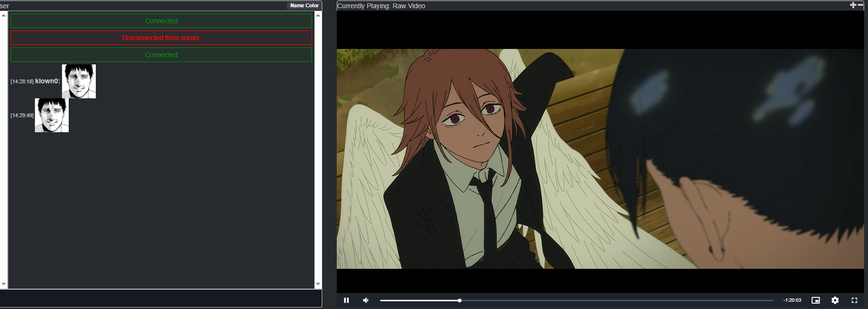Enlarge the video with the plus icon
This screenshot has height=309, width=868.
(x=853, y=5)
